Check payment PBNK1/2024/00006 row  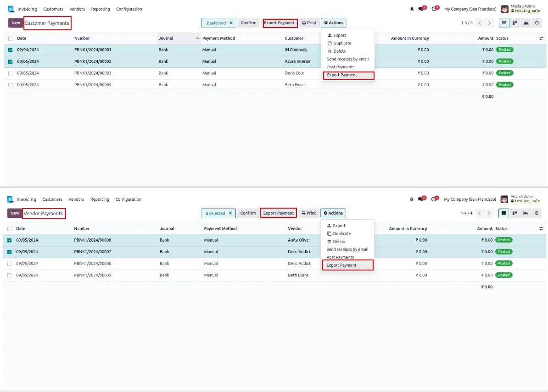[x=10, y=264]
